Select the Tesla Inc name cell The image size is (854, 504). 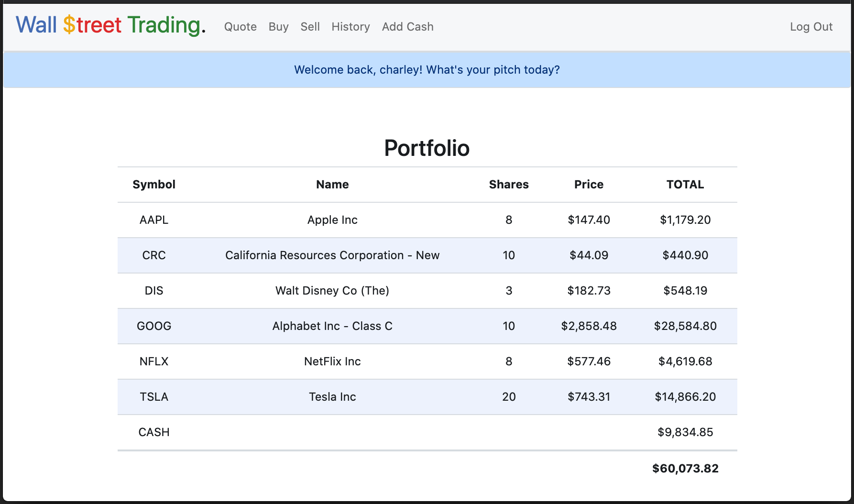332,397
